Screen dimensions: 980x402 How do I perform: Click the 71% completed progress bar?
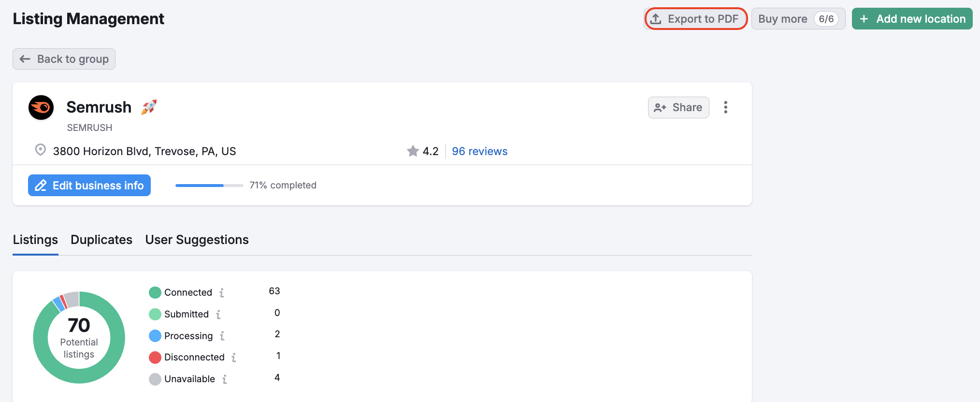coord(209,186)
